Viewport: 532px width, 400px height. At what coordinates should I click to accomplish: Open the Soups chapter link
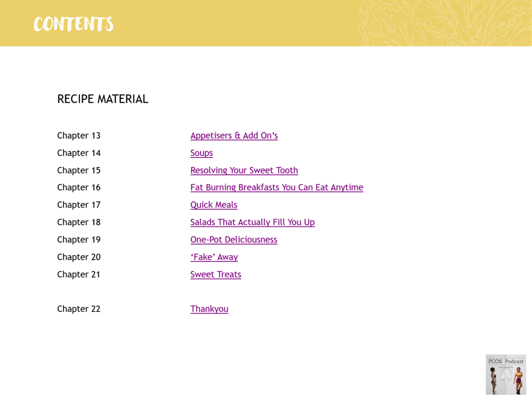(202, 153)
